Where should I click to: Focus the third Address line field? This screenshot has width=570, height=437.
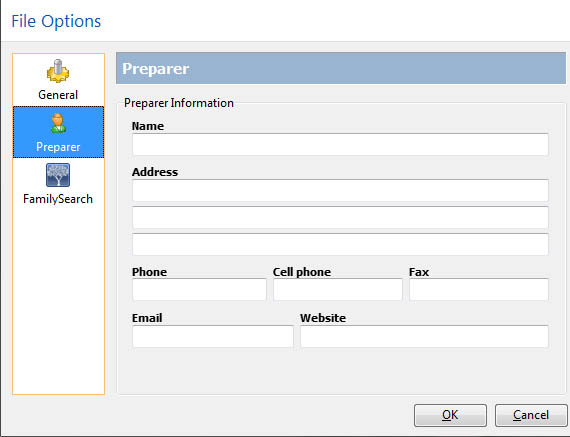pos(340,244)
